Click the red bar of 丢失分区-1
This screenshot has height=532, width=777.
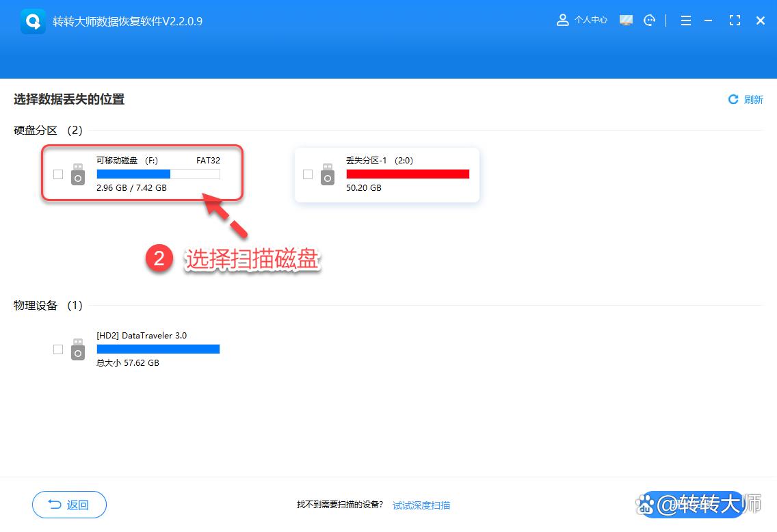click(408, 174)
